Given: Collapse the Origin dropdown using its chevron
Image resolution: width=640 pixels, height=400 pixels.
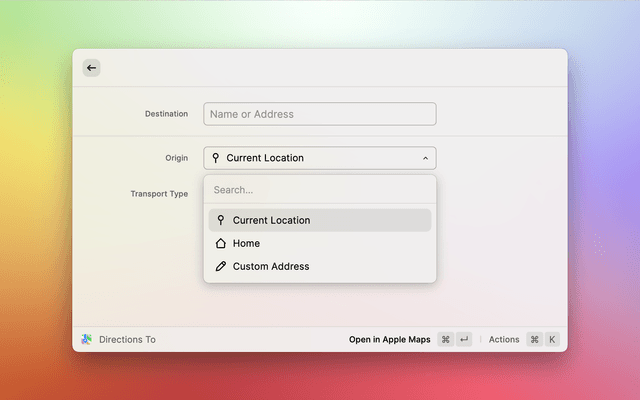Looking at the screenshot, I should [425, 158].
